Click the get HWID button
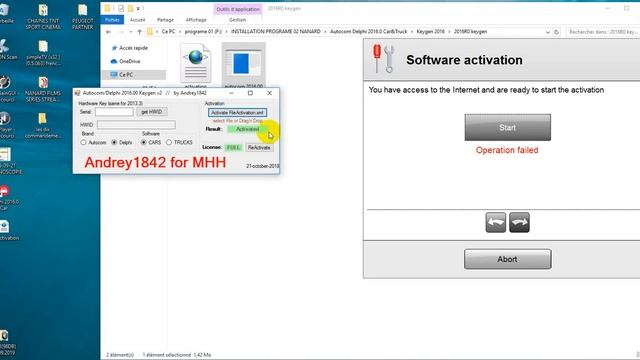640x360 pixels. click(x=151, y=112)
